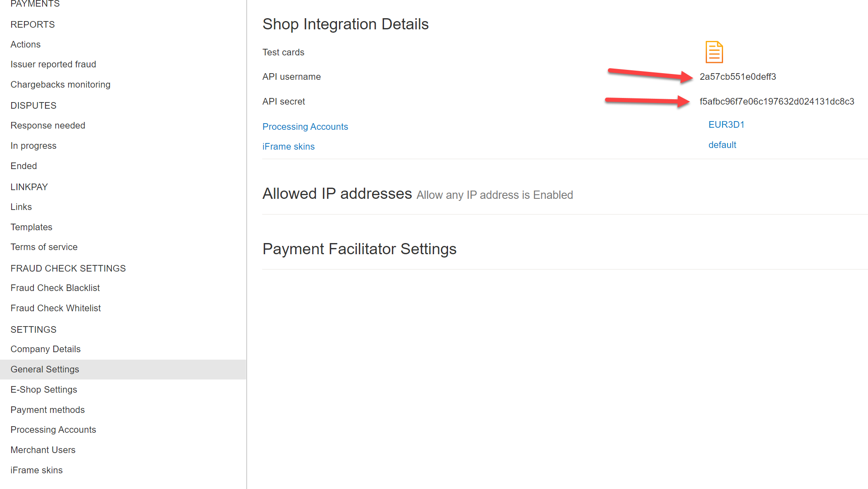The height and width of the screenshot is (489, 868).
Task: Open E-Shop Settings menu item
Action: [44, 389]
